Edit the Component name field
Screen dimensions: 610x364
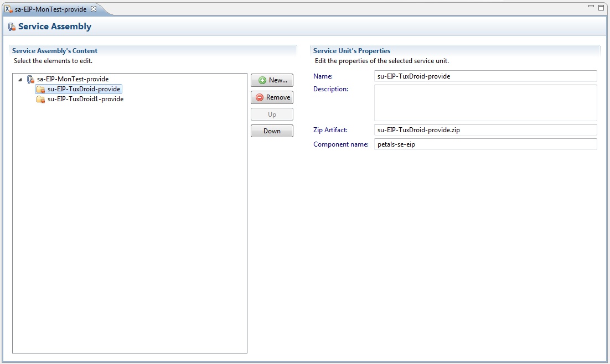click(x=485, y=144)
